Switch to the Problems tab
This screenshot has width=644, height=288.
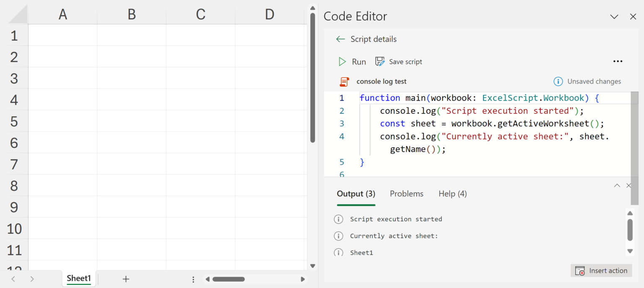406,194
